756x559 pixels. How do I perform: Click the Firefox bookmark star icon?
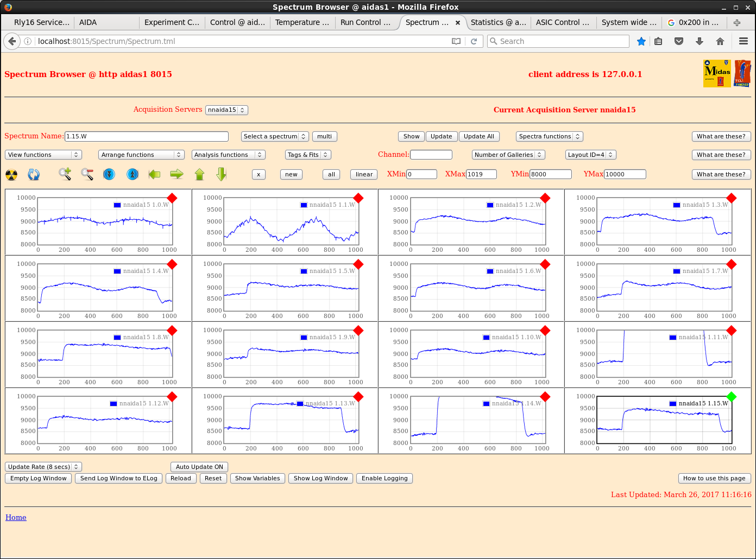641,41
